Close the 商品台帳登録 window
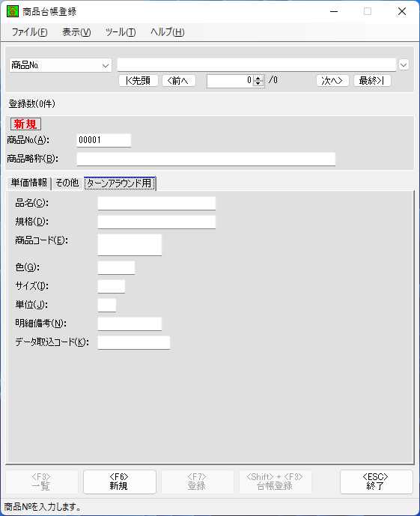The image size is (420, 516). pyautogui.click(x=402, y=11)
